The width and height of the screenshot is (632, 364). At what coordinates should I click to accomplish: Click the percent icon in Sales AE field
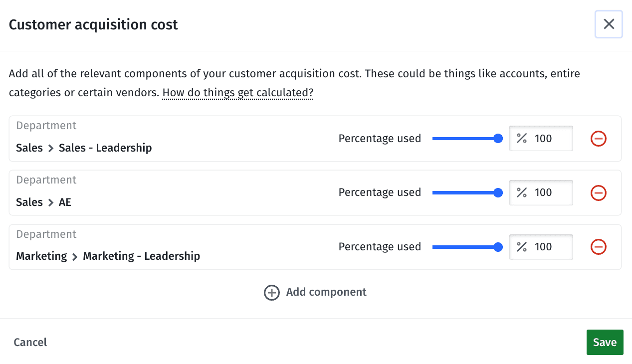click(x=522, y=192)
